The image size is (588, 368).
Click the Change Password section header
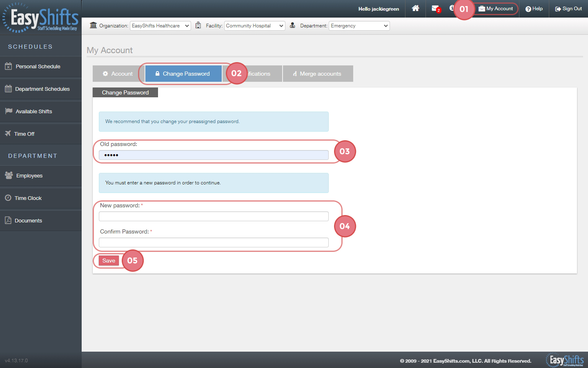(125, 92)
